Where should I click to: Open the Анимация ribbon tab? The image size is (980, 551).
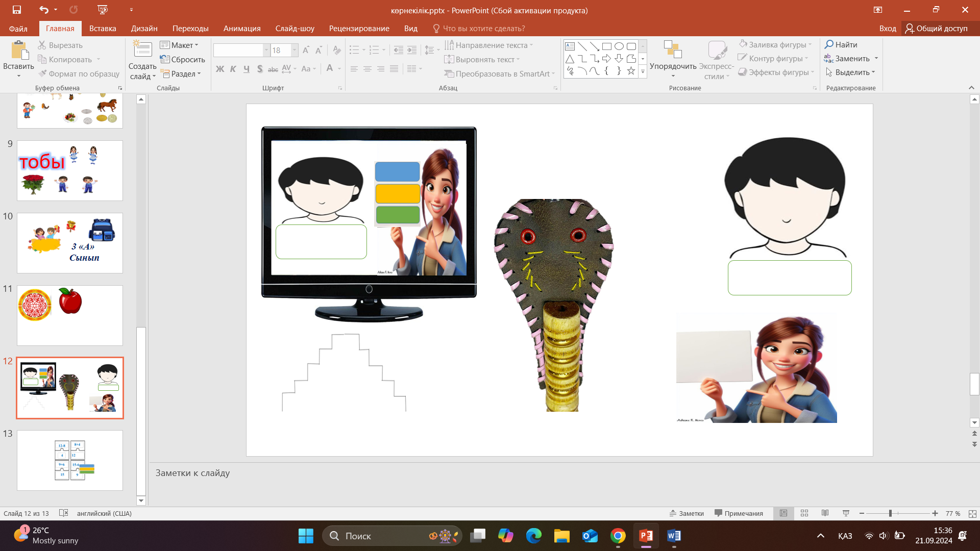pos(242,29)
